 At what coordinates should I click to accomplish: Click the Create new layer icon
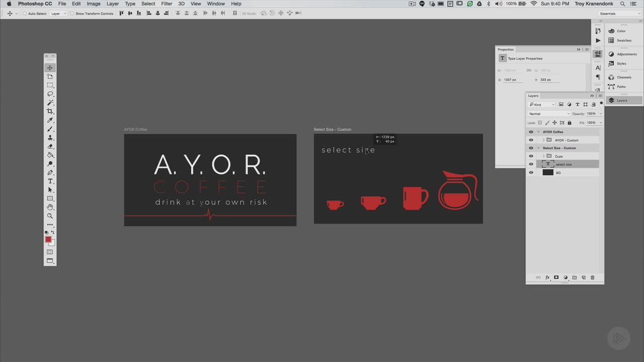(x=584, y=278)
